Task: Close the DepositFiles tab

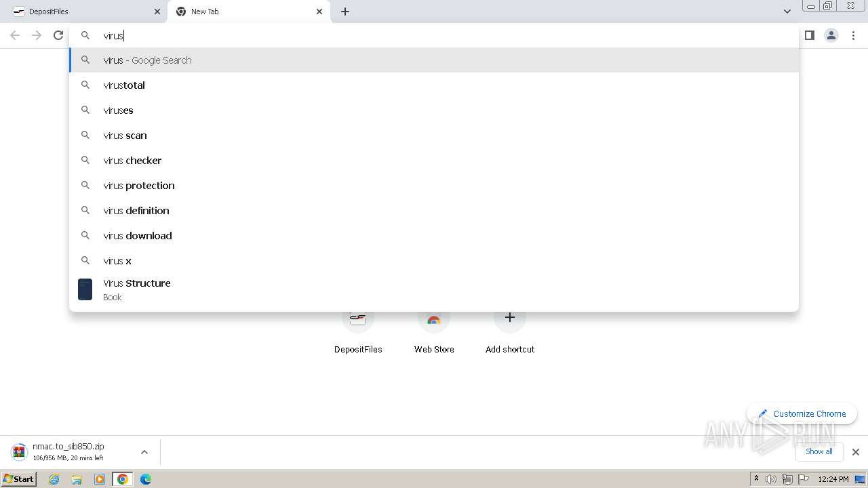Action: (157, 12)
